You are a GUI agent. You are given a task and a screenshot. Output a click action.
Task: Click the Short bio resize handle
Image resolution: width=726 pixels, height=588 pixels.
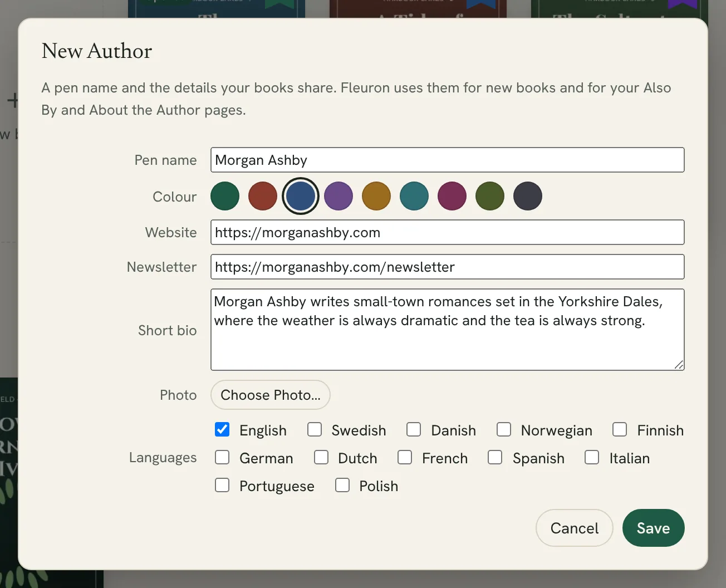click(679, 365)
